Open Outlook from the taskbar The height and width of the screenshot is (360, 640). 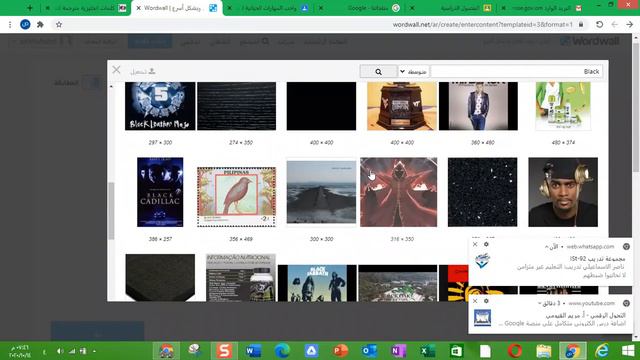[369, 351]
